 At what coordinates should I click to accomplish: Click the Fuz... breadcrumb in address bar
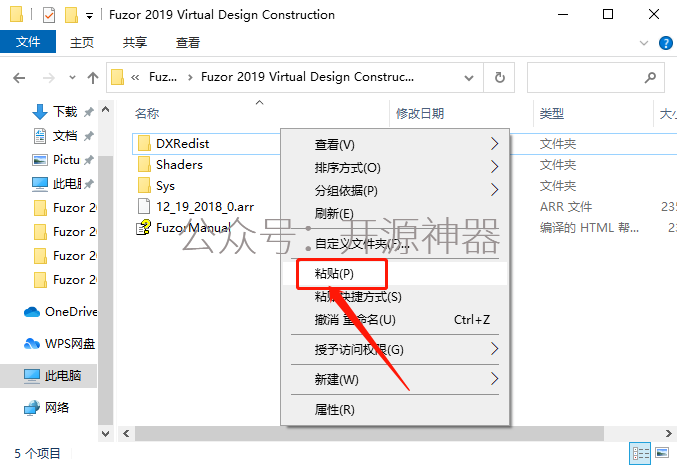(x=163, y=77)
